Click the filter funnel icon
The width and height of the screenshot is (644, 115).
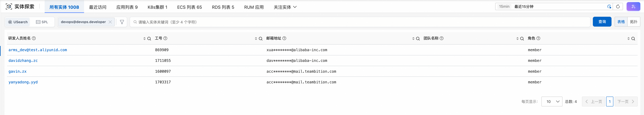point(122,22)
